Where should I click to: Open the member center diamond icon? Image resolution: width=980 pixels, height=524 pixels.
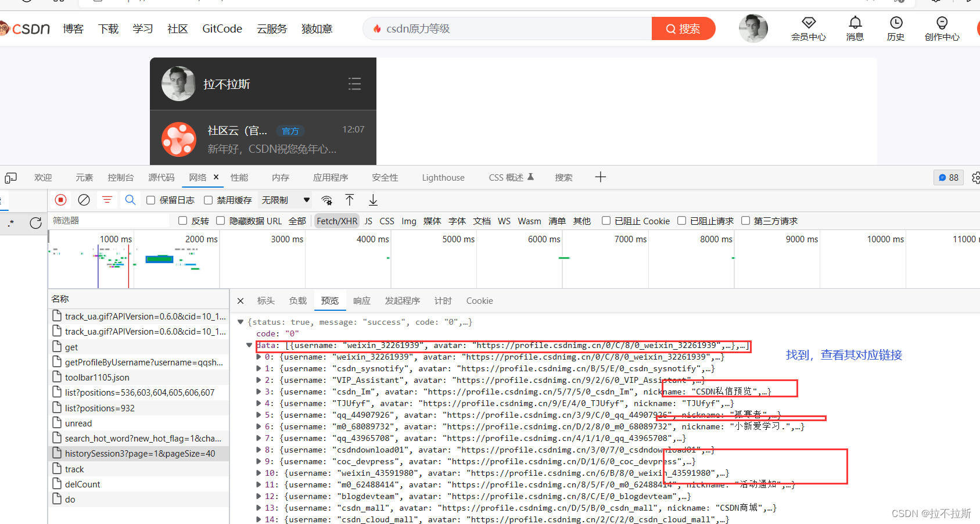point(809,23)
